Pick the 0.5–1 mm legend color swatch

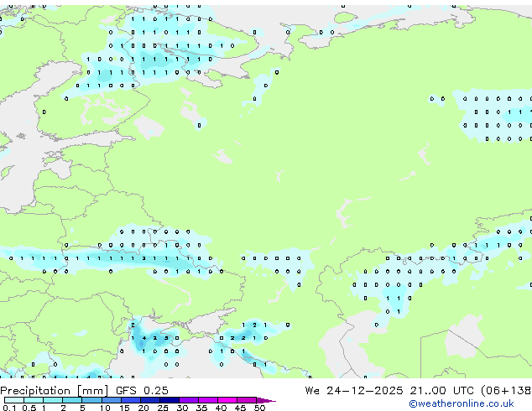pos(34,400)
